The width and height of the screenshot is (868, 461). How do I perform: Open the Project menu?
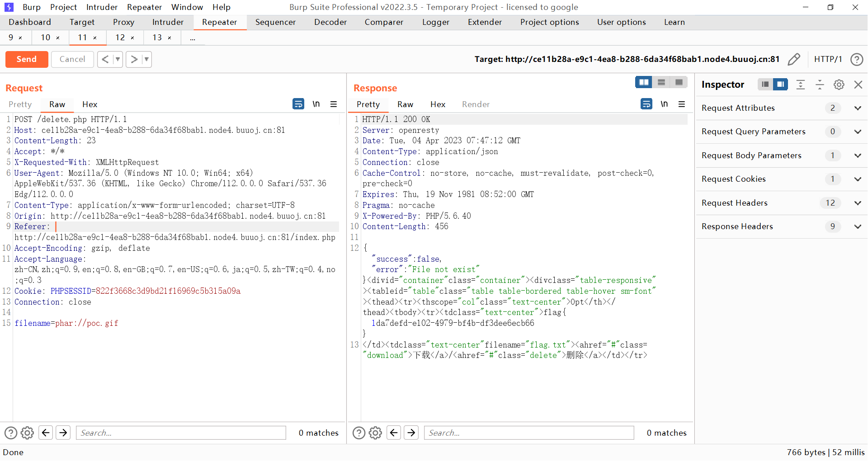[63, 7]
